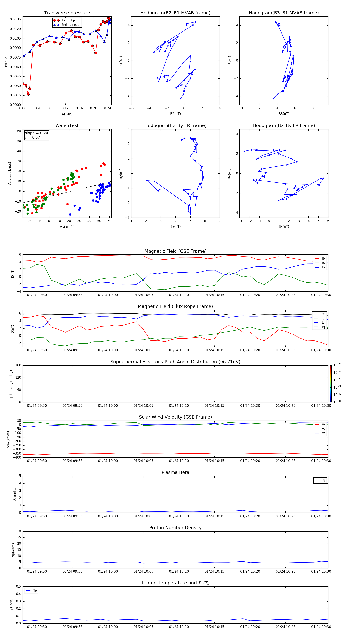Viewport: 351px width, 644px height.
Task: Click the 'Tp(10^6K)' y-axis label
Action: tap(11, 605)
